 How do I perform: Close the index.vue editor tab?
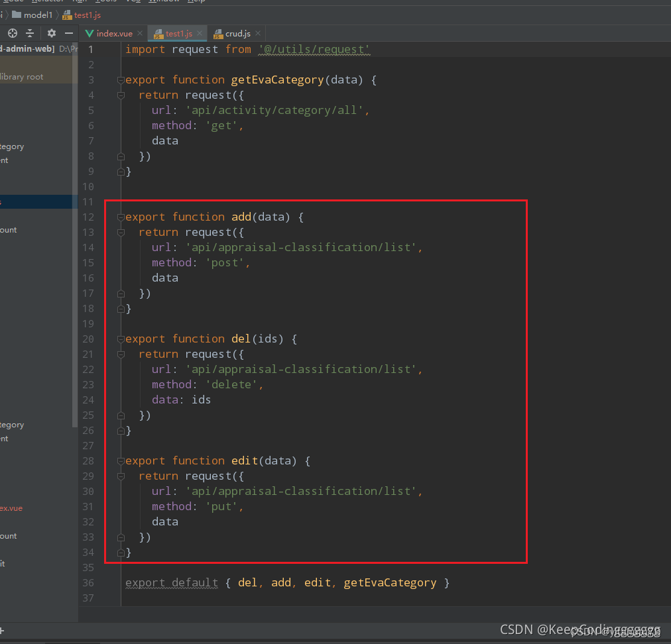pyautogui.click(x=139, y=33)
